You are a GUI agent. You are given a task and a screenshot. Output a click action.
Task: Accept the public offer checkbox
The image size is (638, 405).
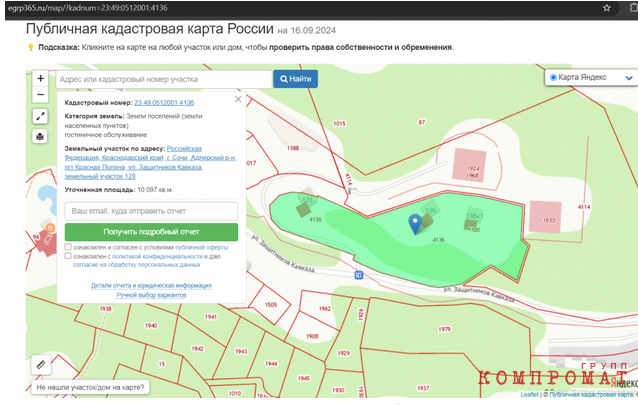(68, 247)
